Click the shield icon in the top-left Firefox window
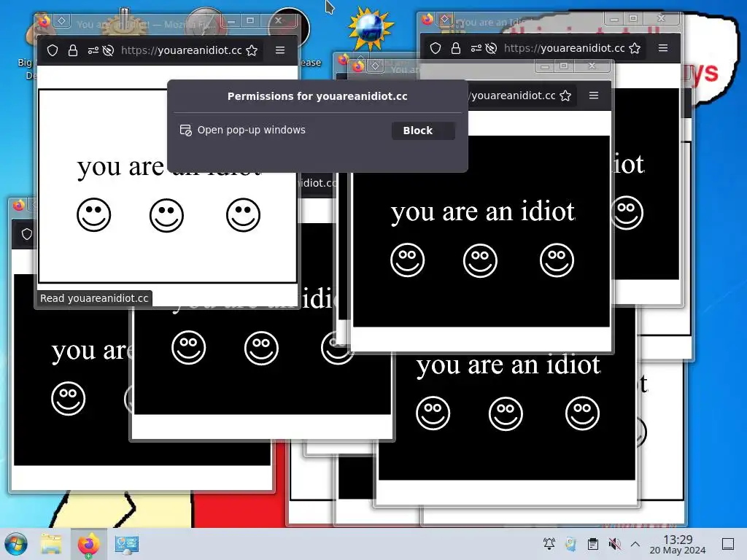The height and width of the screenshot is (560, 747). point(53,50)
